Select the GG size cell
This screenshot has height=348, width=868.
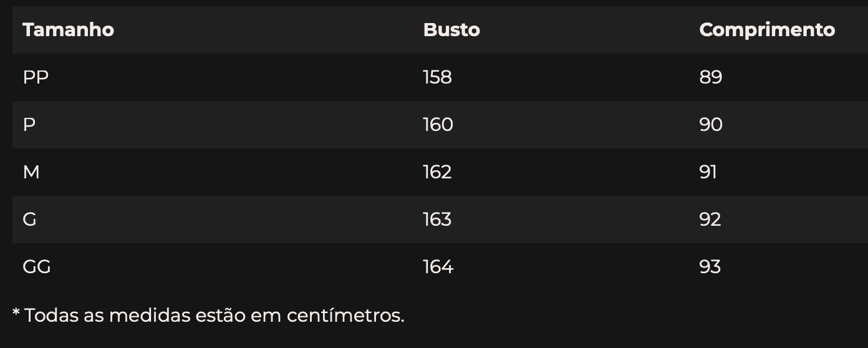(37, 267)
